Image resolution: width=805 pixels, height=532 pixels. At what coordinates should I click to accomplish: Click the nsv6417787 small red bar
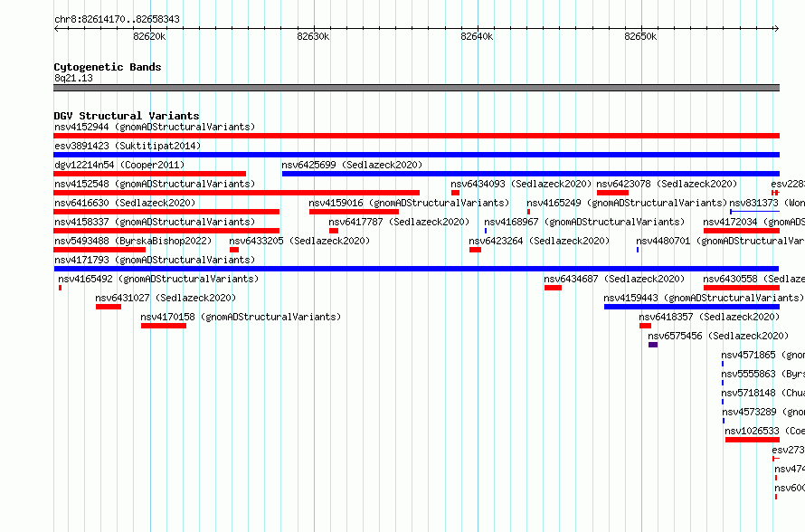334,231
